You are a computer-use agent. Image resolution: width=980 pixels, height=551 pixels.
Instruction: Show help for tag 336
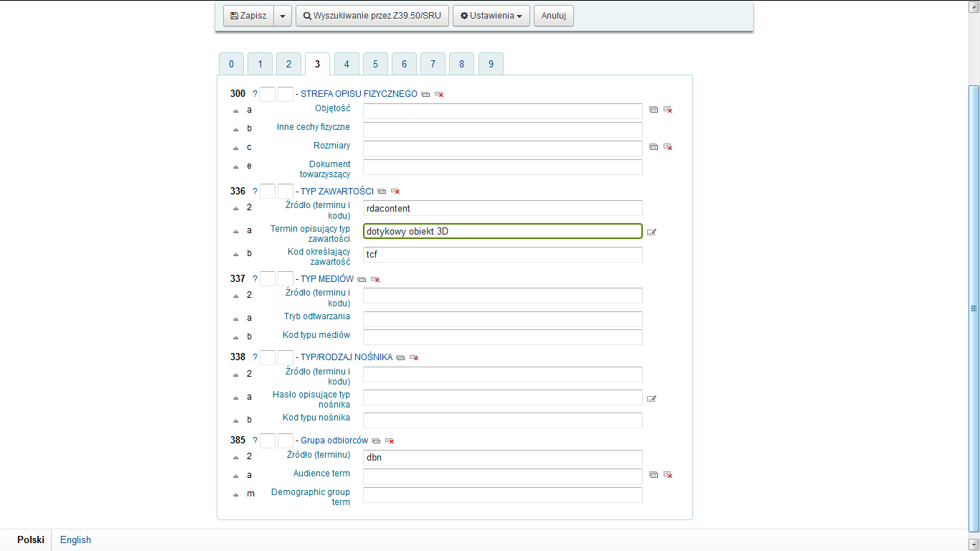(x=255, y=192)
